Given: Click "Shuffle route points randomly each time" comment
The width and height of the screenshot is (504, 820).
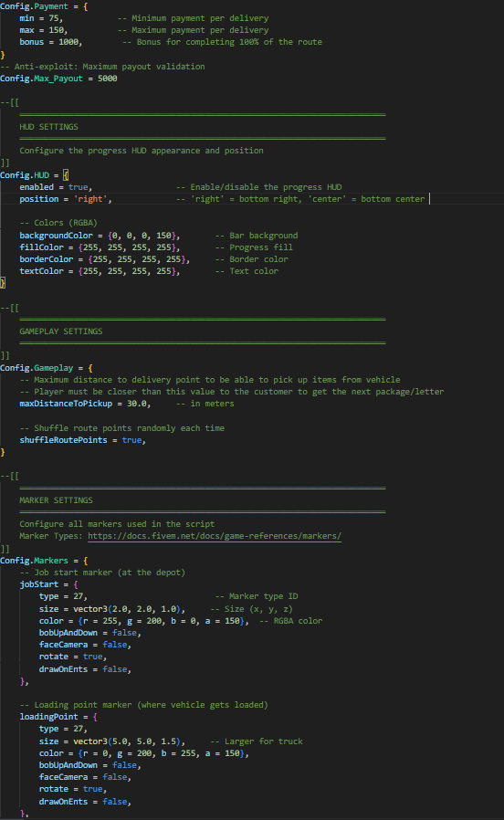Looking at the screenshot, I should pyautogui.click(x=122, y=428).
